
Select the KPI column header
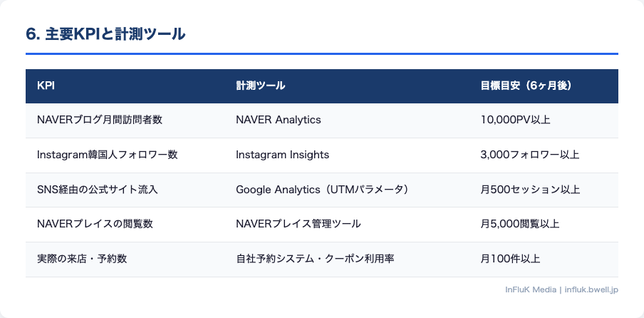click(x=46, y=86)
